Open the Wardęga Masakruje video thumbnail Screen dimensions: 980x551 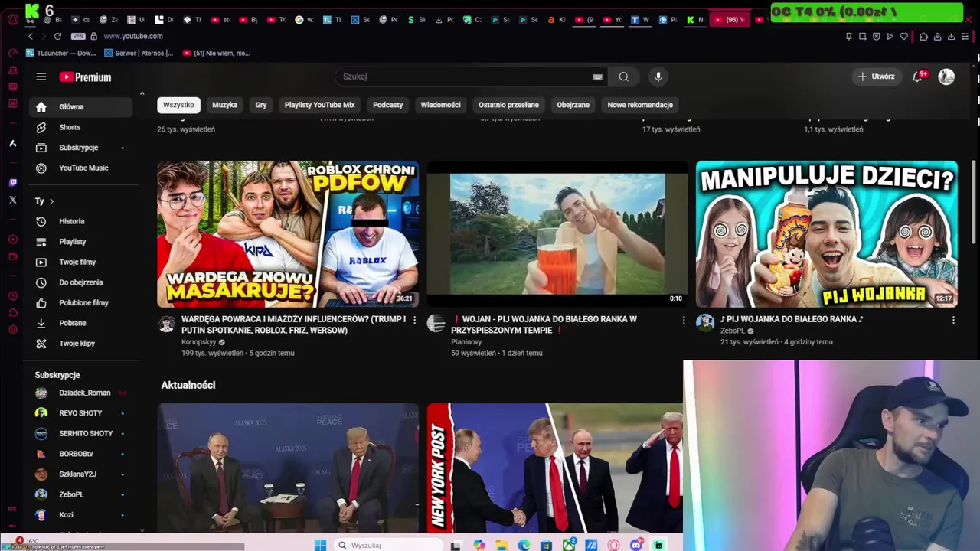(x=288, y=233)
